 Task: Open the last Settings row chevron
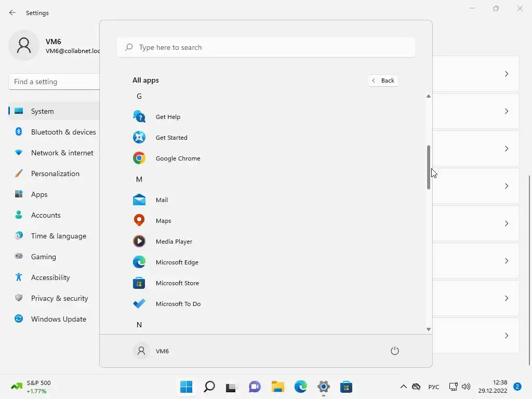click(x=507, y=336)
